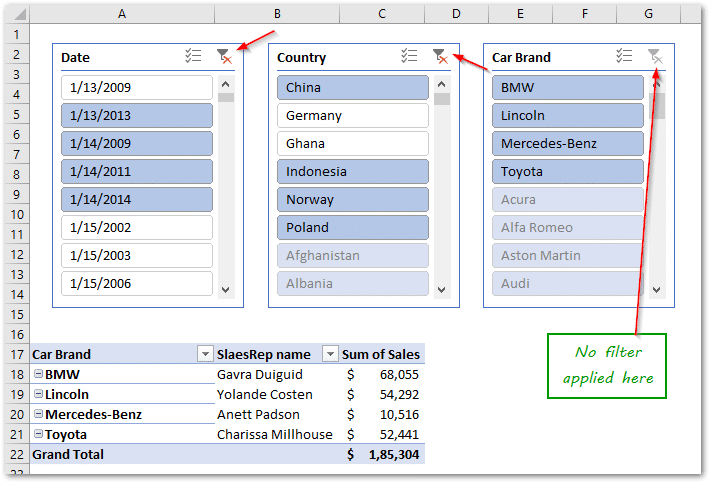Toggle multi-select in Car Brand slicer
This screenshot has height=483, width=710.
point(625,57)
